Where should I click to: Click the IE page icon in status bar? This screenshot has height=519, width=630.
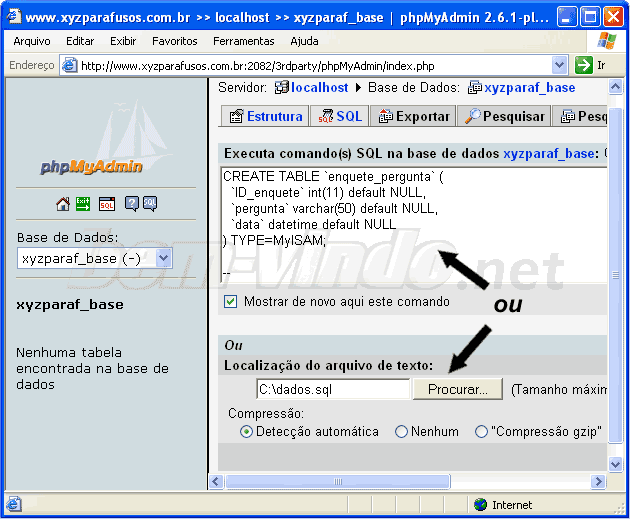pyautogui.click(x=14, y=504)
